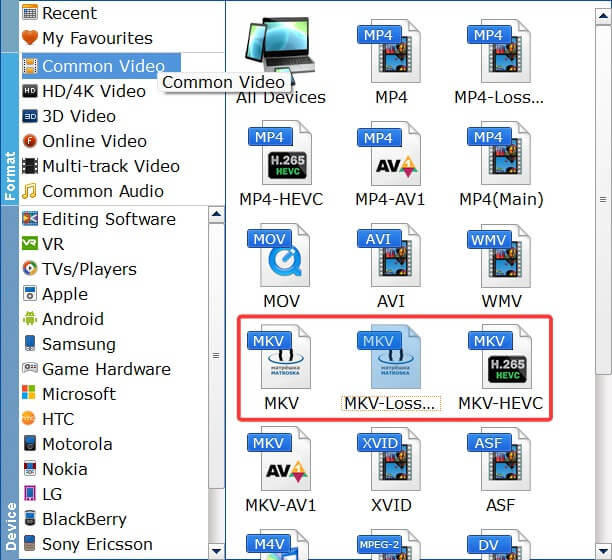The height and width of the screenshot is (560, 612).
Task: Select the Motorola device category
Action: 67,444
